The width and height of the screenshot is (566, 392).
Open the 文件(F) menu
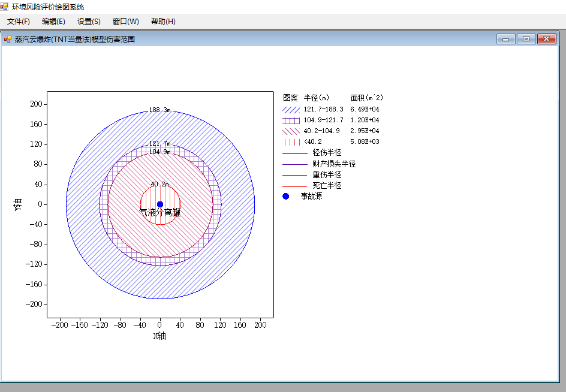pos(19,22)
